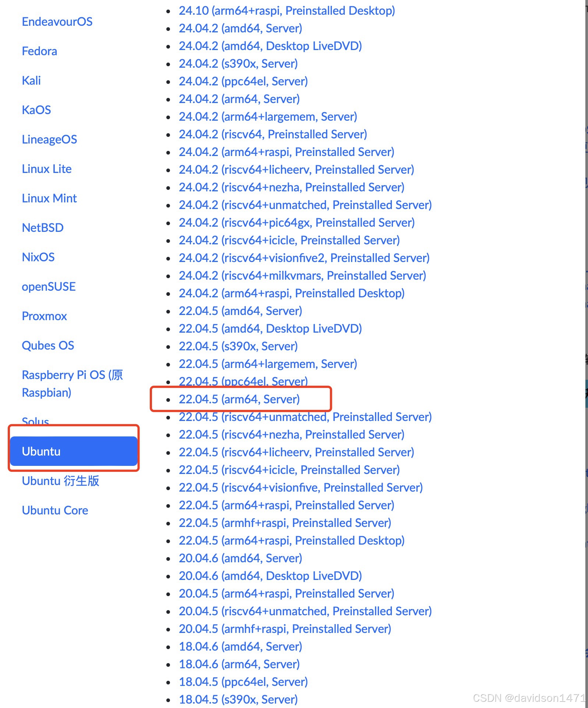The width and height of the screenshot is (588, 708).
Task: Open 22.04.5 (riscv64+licheerv, Preinstalled Server)
Action: tap(297, 452)
